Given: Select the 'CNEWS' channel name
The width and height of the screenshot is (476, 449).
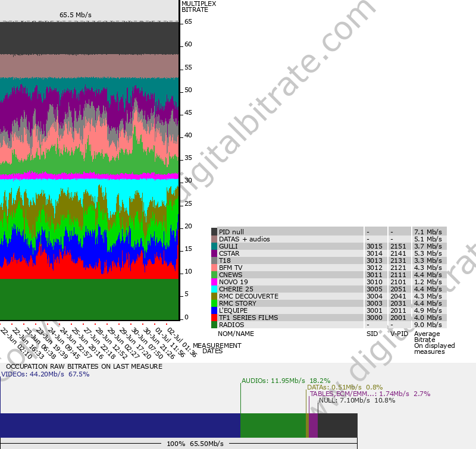Looking at the screenshot, I should (231, 275).
